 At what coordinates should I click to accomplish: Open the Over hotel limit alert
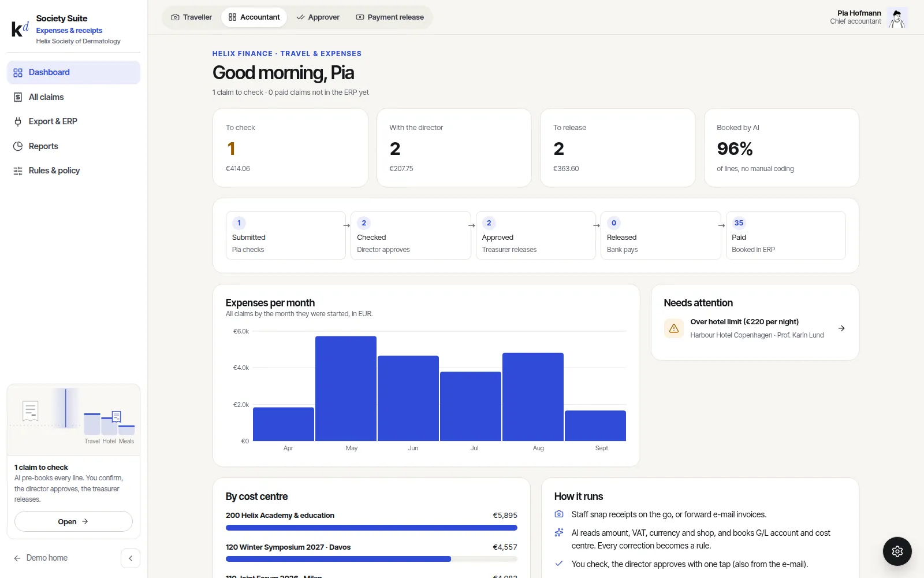[755, 328]
